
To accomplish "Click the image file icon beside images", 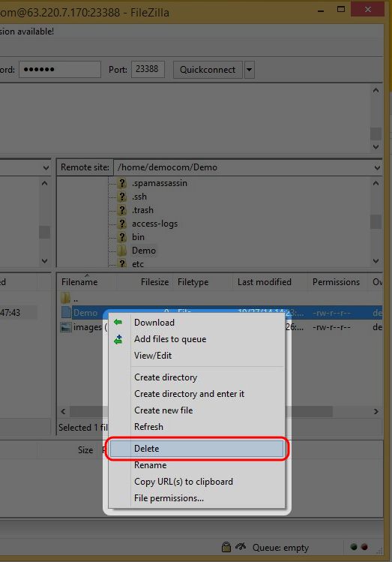I will pos(65,327).
